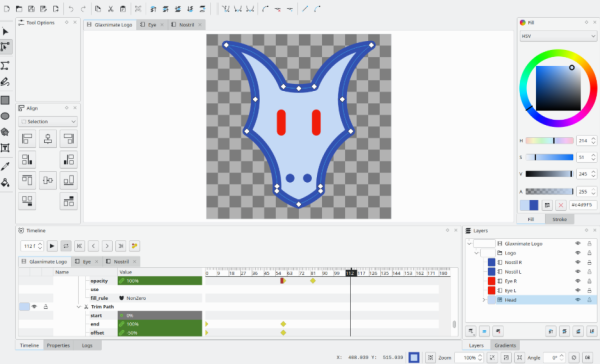
Task: Open the Selection dropdown in Align panel
Action: 48,121
